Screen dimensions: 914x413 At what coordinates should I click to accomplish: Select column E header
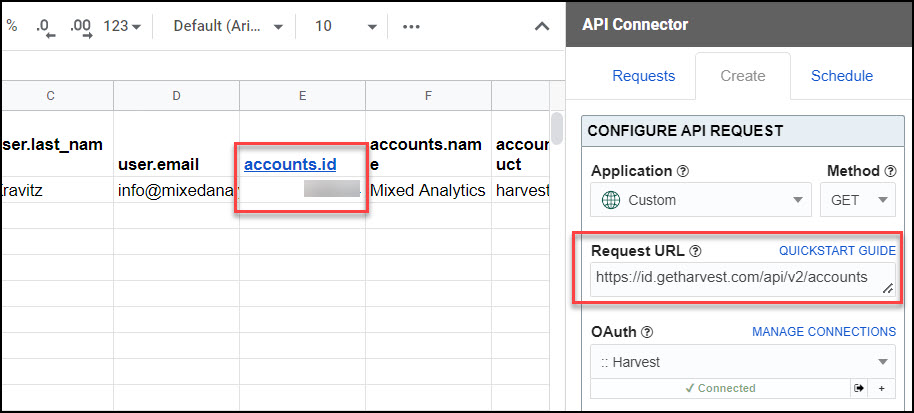point(303,96)
